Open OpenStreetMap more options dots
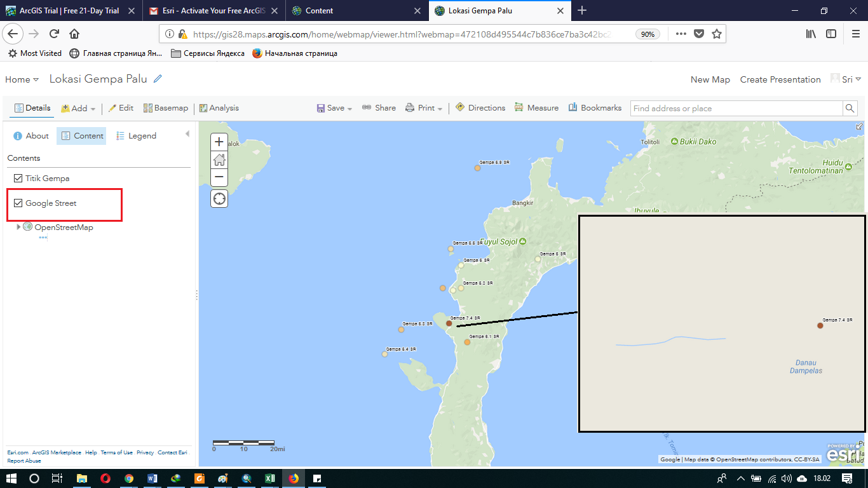 point(43,238)
